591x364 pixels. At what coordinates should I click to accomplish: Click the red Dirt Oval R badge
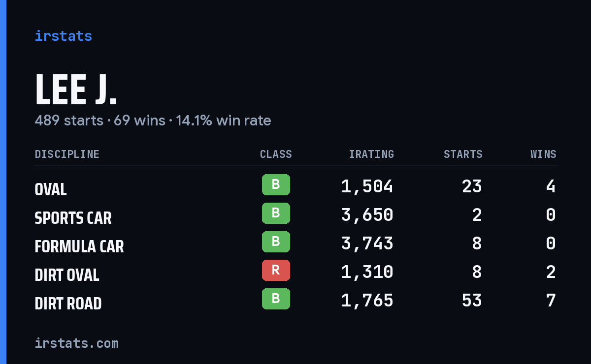click(x=276, y=271)
